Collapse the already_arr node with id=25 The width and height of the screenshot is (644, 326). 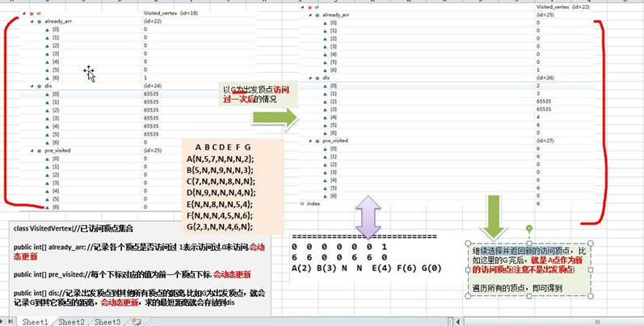pyautogui.click(x=310, y=15)
